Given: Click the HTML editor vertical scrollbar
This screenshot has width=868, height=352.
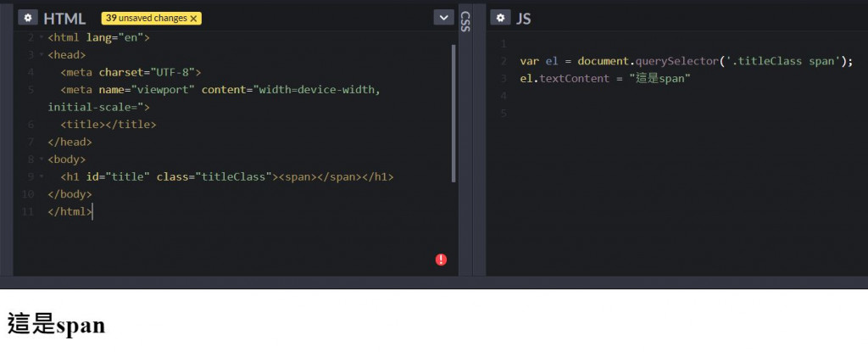Looking at the screenshot, I should pyautogui.click(x=454, y=114).
